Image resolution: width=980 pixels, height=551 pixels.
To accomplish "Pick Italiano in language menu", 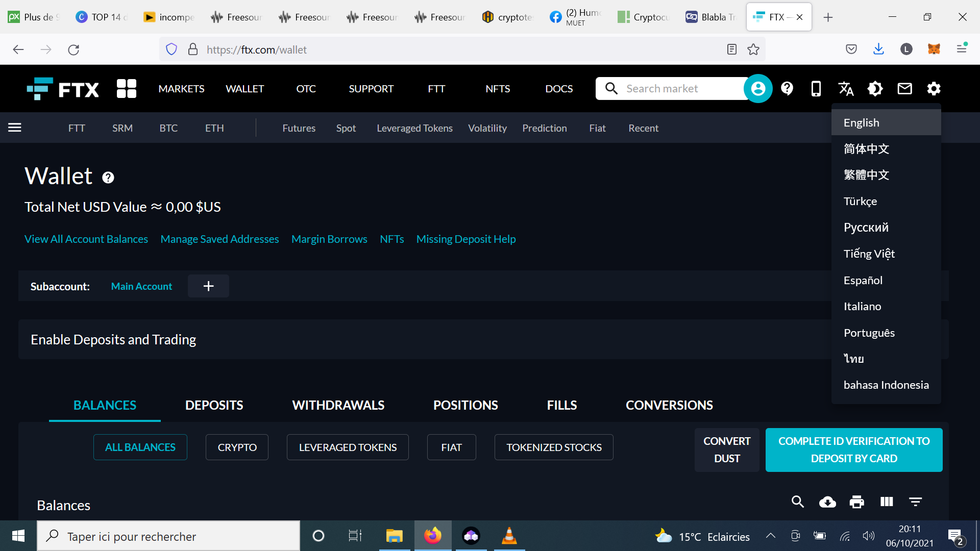I will coord(886,306).
